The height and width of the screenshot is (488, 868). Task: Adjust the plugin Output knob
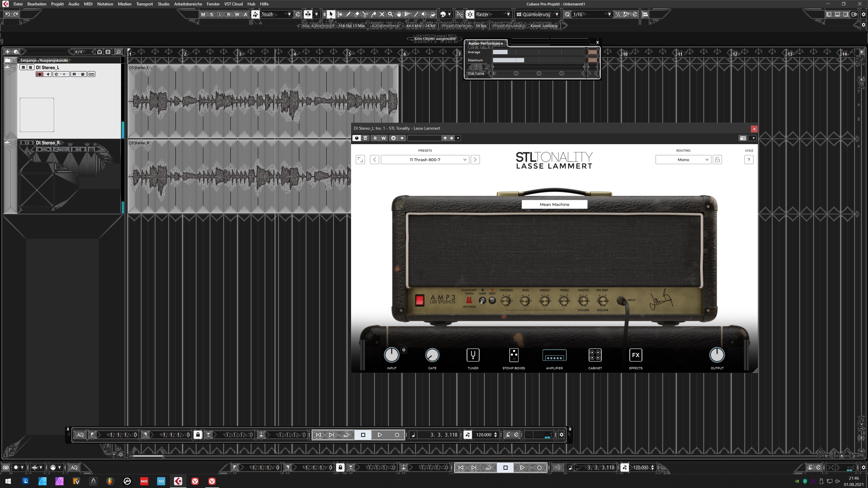coord(717,355)
